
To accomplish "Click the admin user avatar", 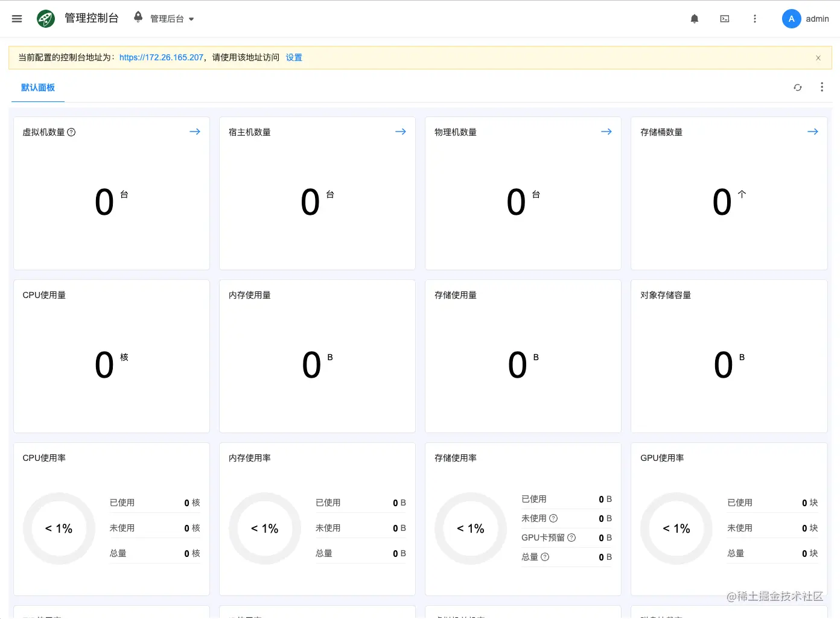I will (x=791, y=19).
